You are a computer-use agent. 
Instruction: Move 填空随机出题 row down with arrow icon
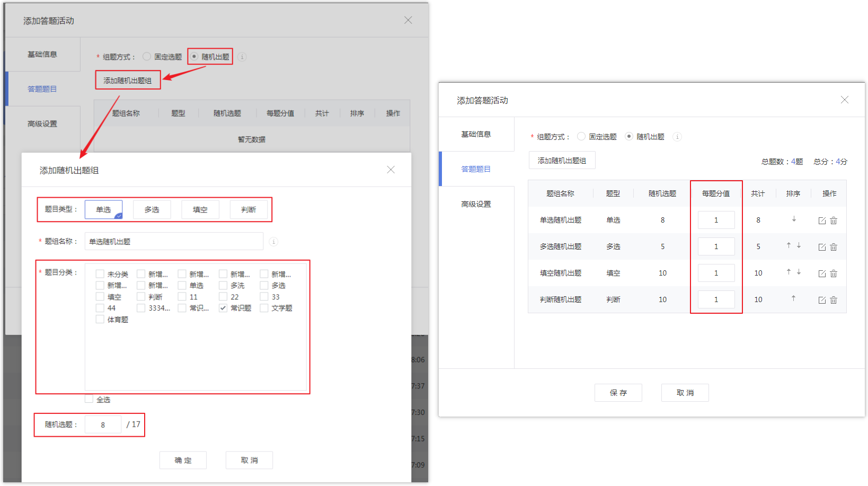[x=799, y=272]
